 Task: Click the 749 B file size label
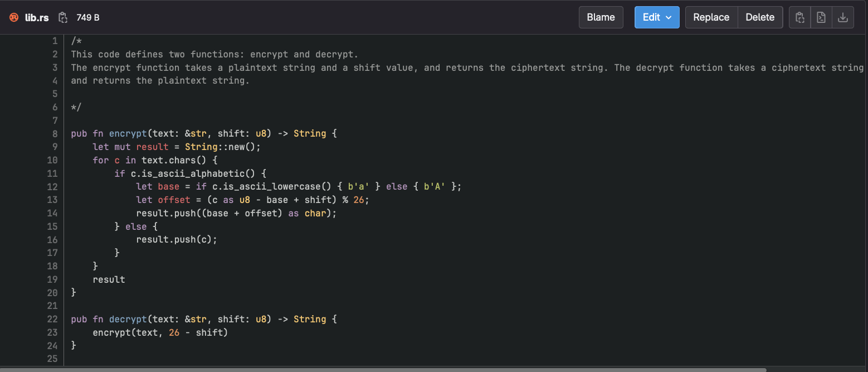pos(87,17)
